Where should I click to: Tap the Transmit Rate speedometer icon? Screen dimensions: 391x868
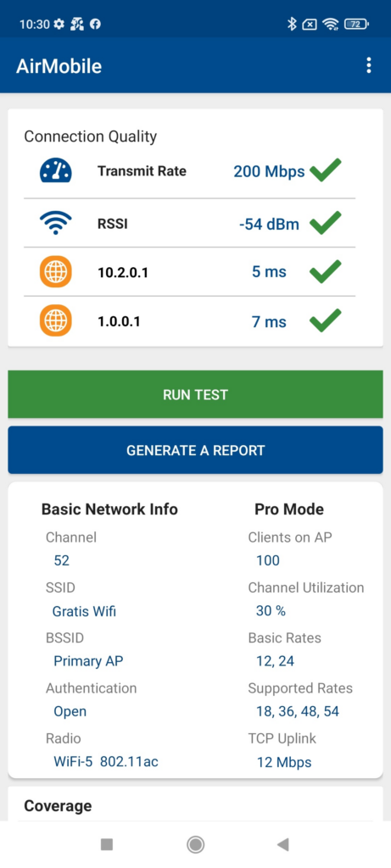pos(55,171)
